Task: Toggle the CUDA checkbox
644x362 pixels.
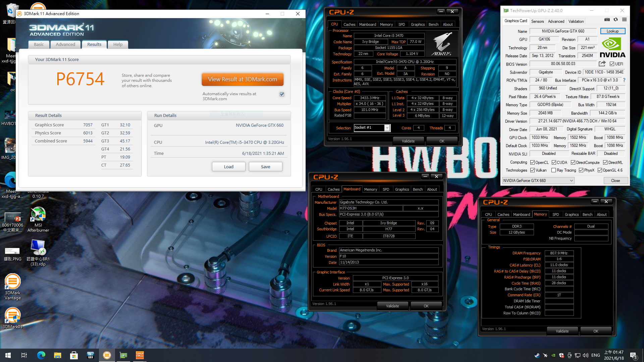Action: (x=554, y=163)
